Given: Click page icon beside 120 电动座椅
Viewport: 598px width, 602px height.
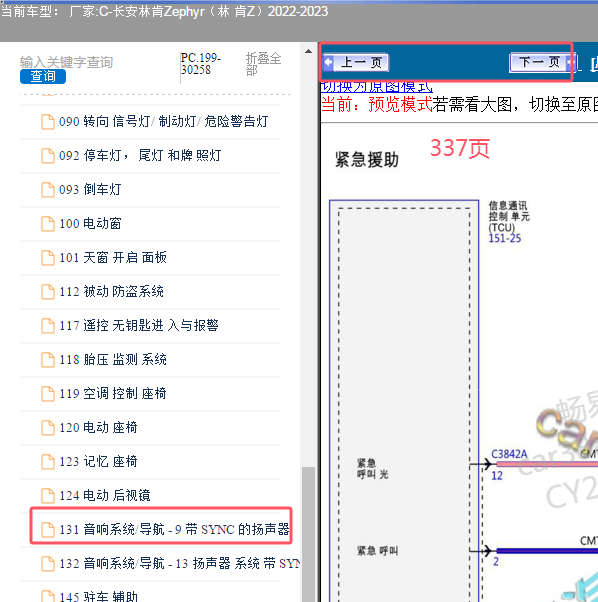Looking at the screenshot, I should coord(48,428).
